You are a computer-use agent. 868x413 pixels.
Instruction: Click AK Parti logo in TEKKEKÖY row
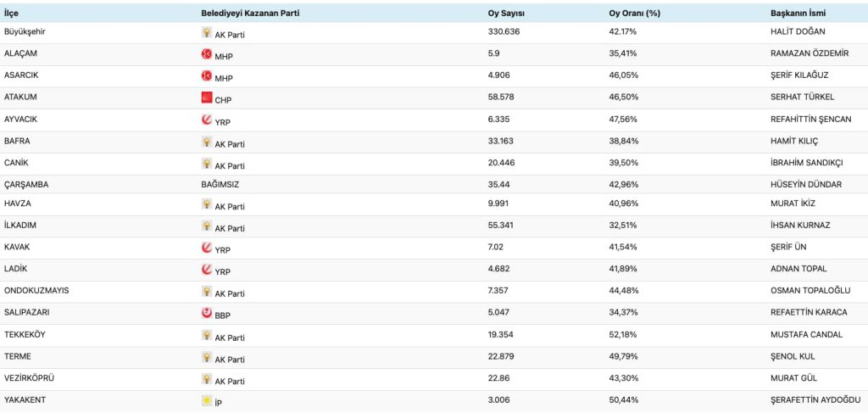(207, 335)
